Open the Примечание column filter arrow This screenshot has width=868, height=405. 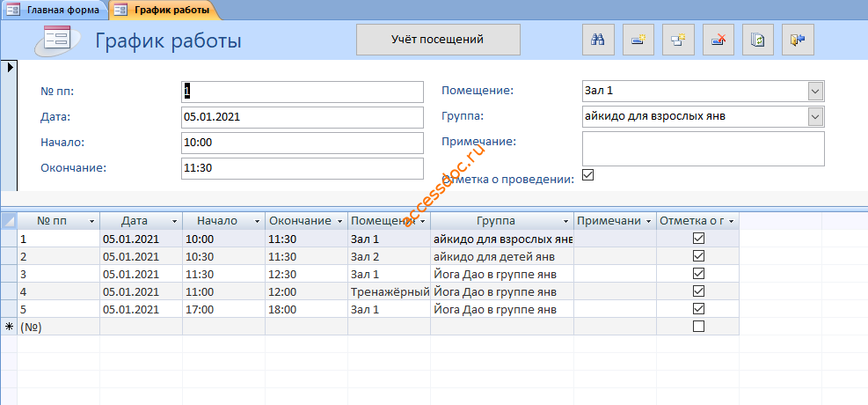tap(648, 221)
